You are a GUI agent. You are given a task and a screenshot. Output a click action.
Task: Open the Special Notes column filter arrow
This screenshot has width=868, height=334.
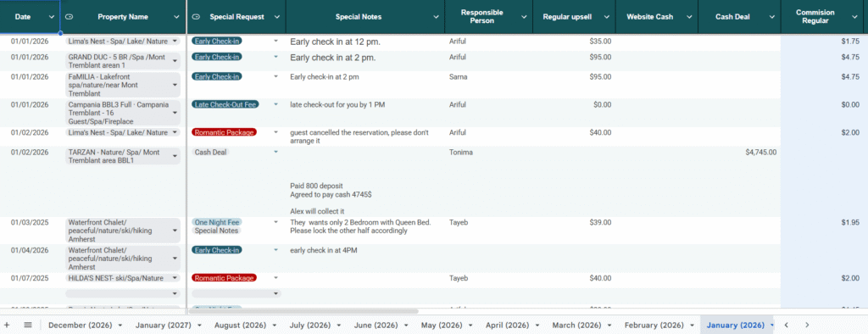435,17
